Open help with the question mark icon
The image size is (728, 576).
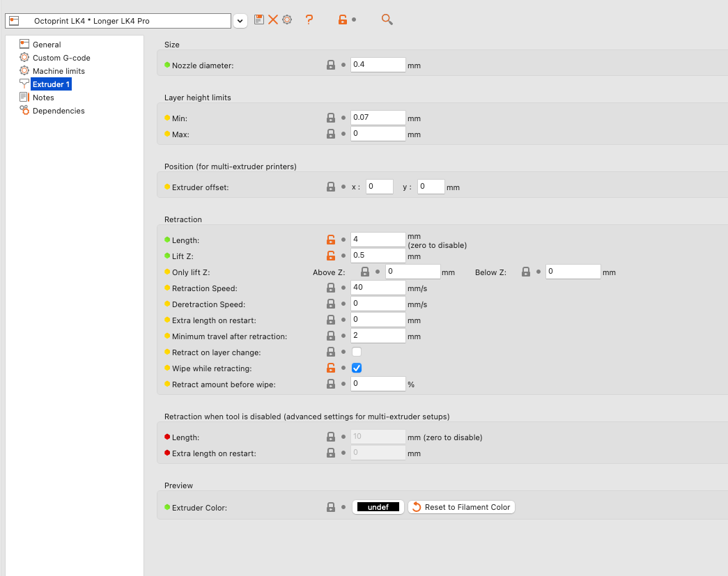tap(309, 20)
